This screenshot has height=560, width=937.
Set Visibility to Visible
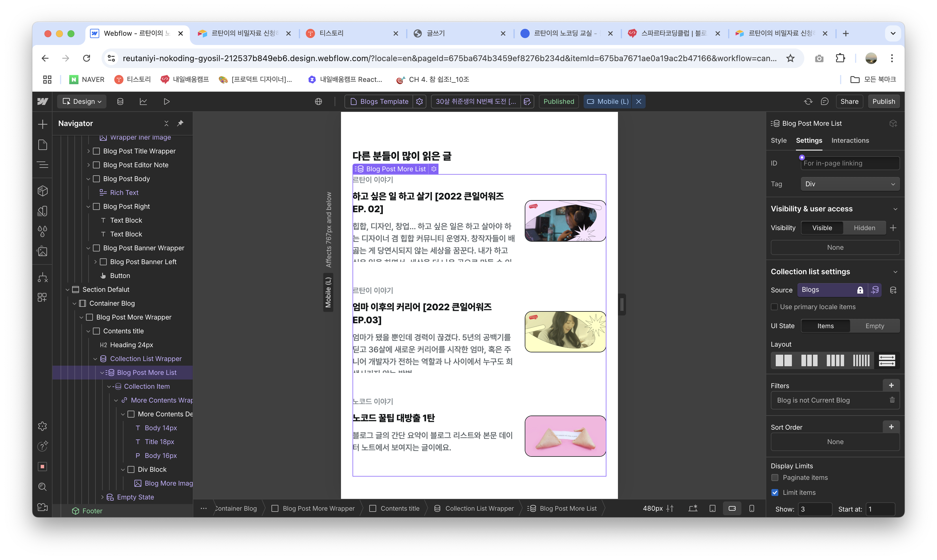(x=822, y=228)
